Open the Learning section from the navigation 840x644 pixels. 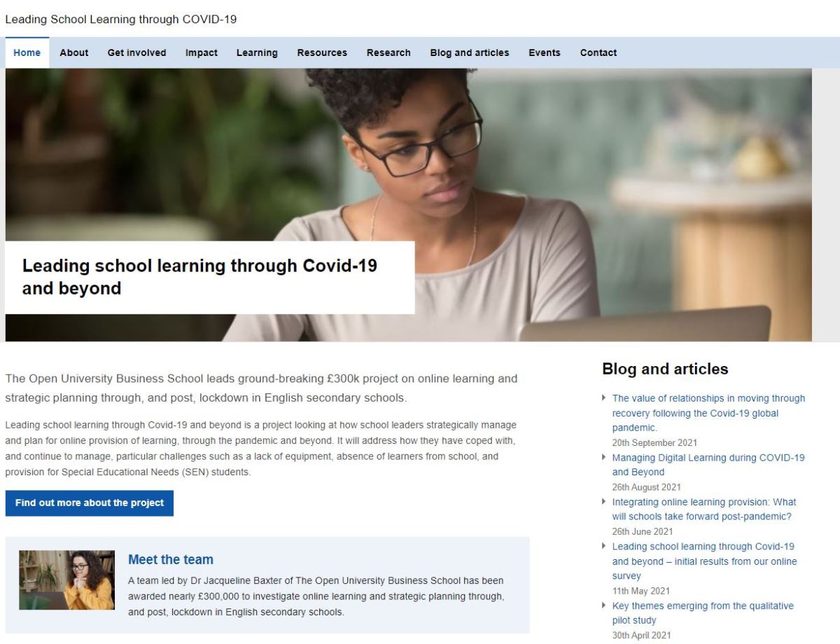(x=257, y=52)
